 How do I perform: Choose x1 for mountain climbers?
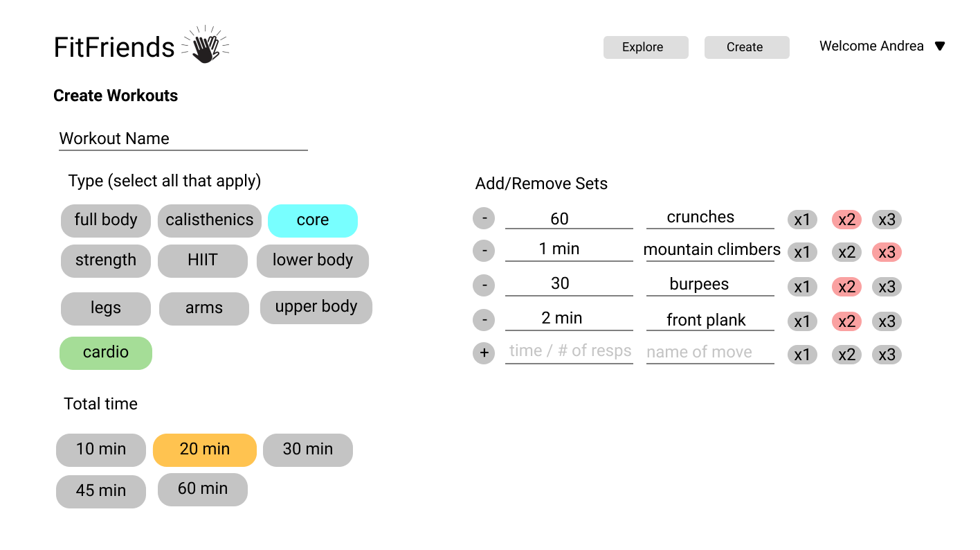pos(802,252)
